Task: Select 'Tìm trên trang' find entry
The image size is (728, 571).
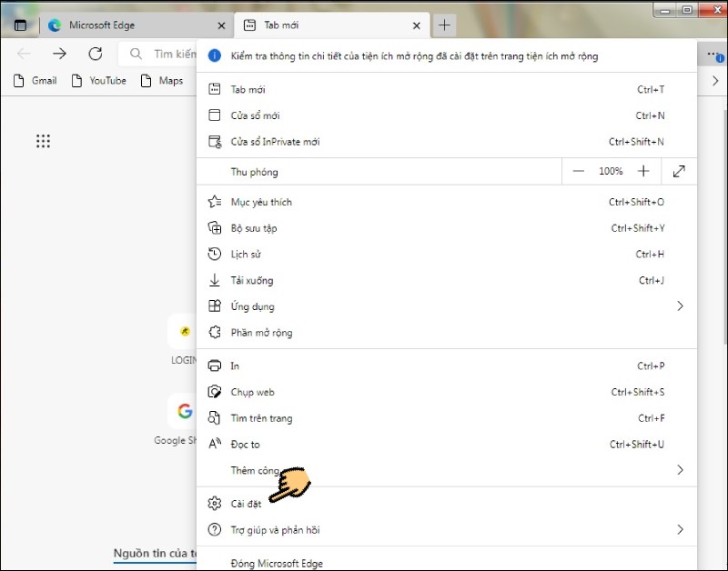Action: (447, 418)
